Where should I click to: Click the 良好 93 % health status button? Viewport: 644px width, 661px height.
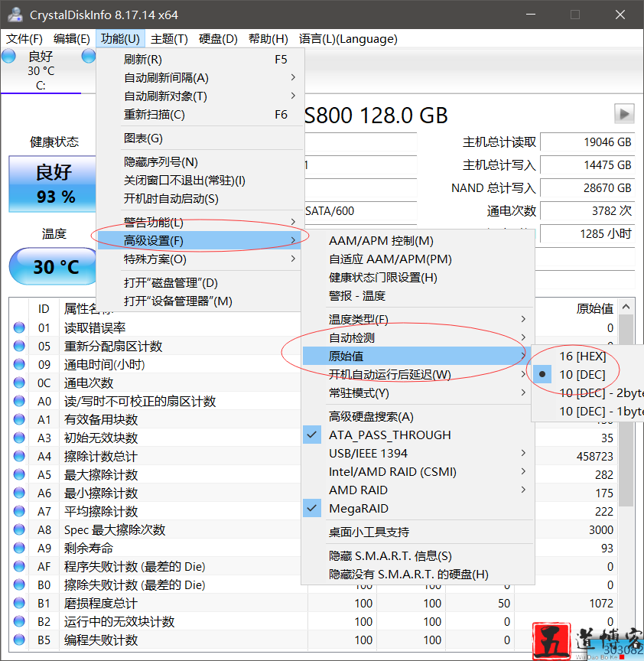pos(54,184)
